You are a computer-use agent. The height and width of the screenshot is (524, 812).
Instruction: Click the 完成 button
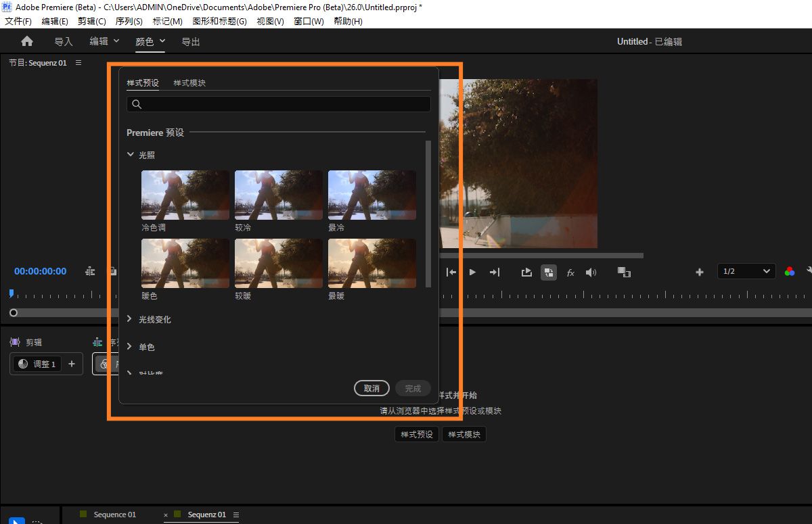click(413, 388)
